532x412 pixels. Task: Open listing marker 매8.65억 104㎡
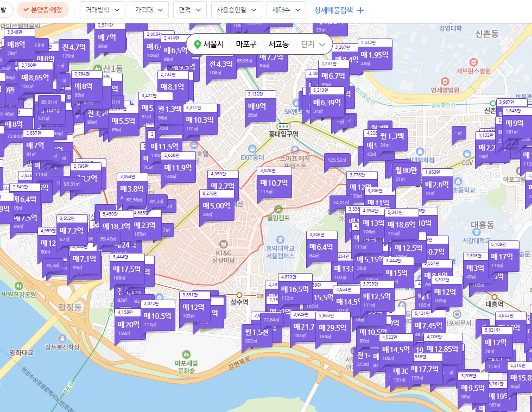(x=35, y=78)
